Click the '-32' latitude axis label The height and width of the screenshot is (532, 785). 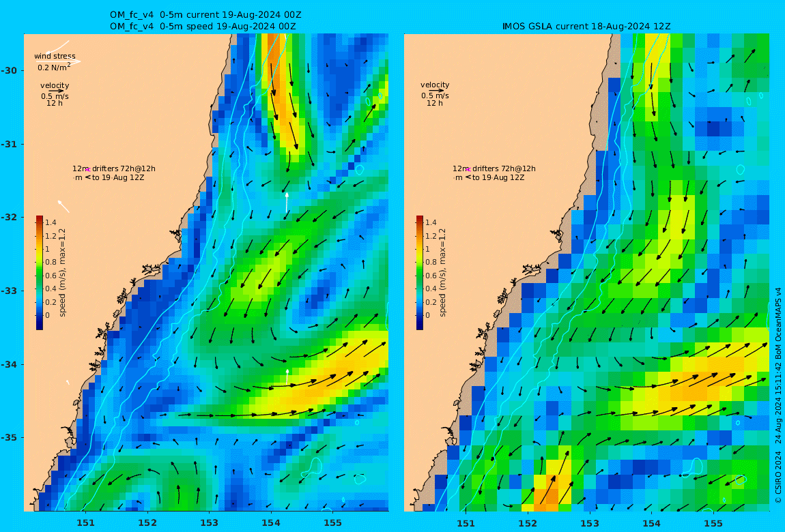[x=8, y=218]
